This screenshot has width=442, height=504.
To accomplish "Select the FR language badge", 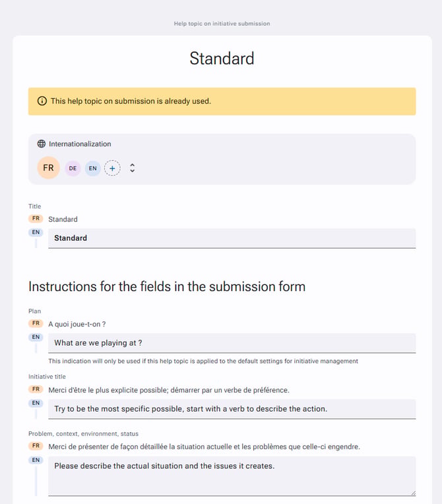I will (48, 168).
